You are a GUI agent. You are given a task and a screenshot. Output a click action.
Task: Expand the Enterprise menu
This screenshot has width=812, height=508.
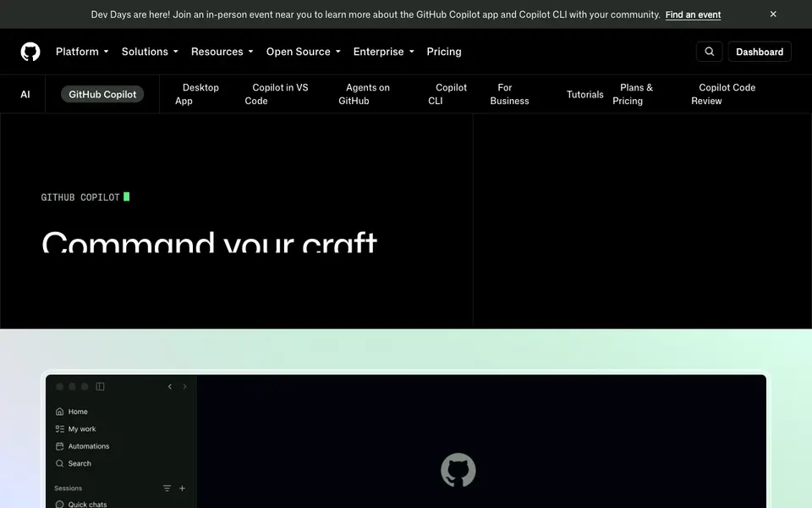(383, 52)
